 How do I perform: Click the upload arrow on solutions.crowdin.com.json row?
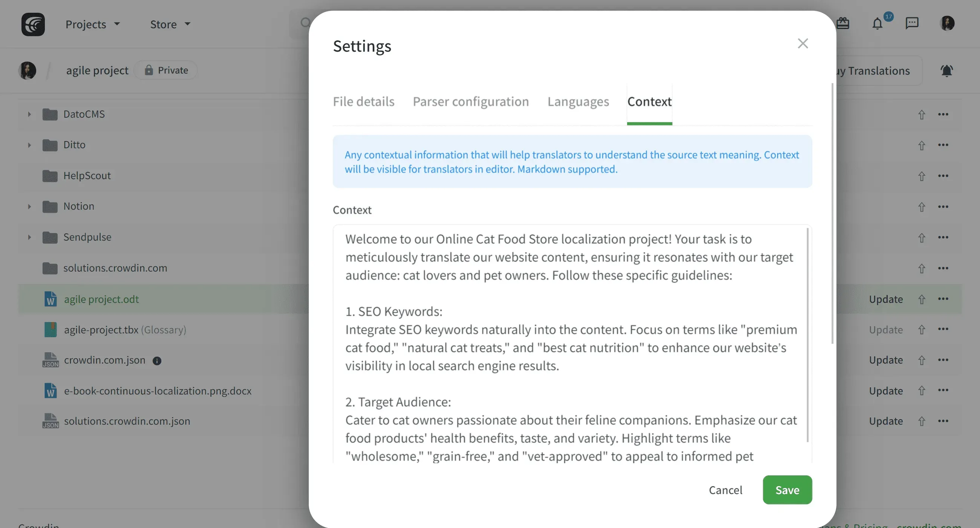(x=922, y=421)
